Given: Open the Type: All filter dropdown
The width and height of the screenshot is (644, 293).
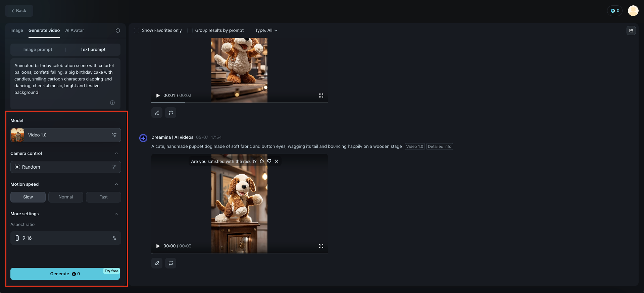Looking at the screenshot, I should pyautogui.click(x=266, y=31).
